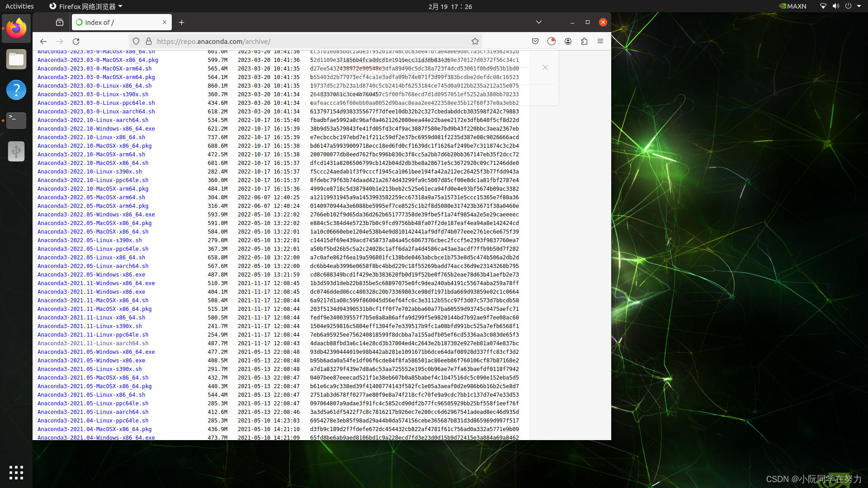
Task: Open the extensions puzzle icon
Action: click(584, 41)
